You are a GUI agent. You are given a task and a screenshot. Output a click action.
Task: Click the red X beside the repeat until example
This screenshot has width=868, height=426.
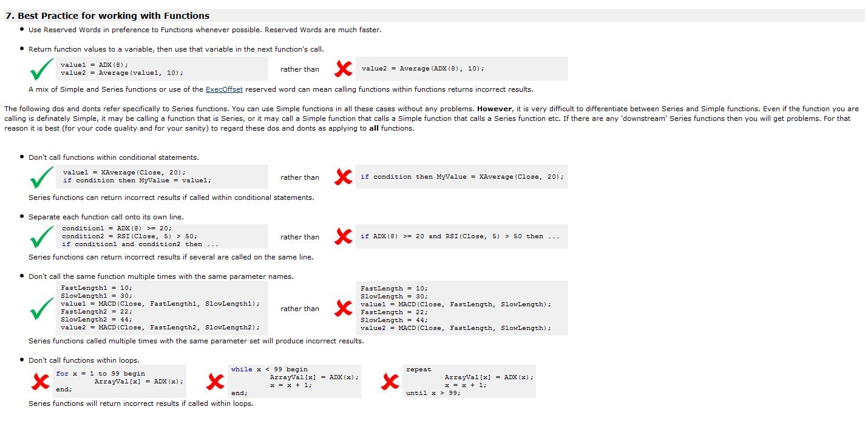(x=391, y=381)
